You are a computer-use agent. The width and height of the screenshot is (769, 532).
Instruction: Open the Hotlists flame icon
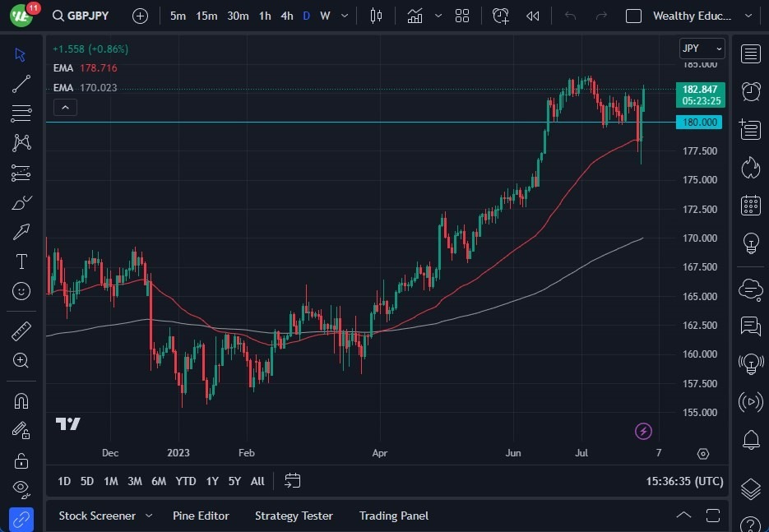(x=750, y=167)
